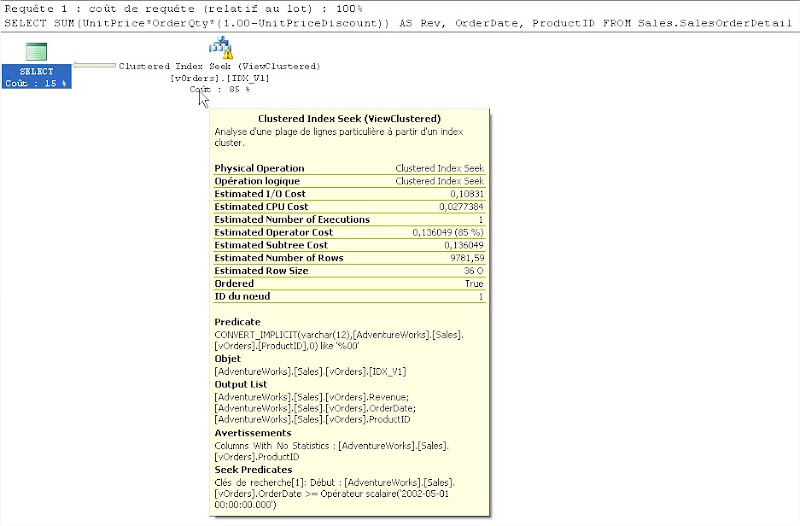Click the arrow connecting SELECT and Index Seek
The height and width of the screenshot is (526, 800).
[x=94, y=66]
